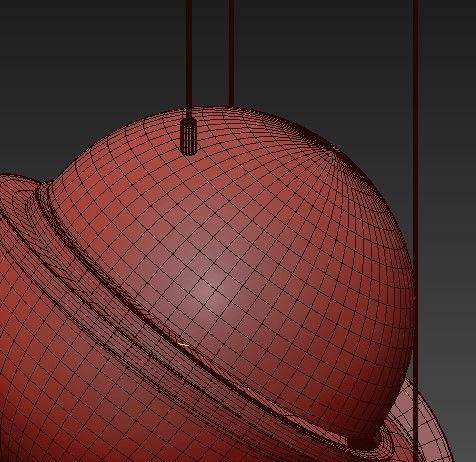This screenshot has width=476, height=462.
Task: Select the middle vertical rod behind the dome
Action: point(231,53)
